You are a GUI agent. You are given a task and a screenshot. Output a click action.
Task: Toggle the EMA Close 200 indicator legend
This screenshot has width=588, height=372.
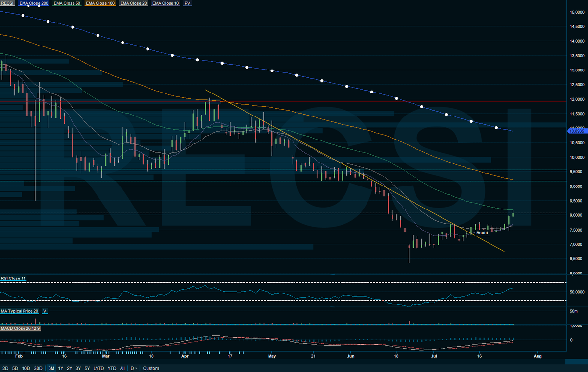point(33,3)
